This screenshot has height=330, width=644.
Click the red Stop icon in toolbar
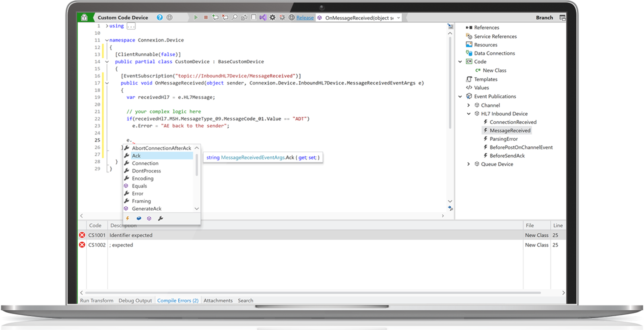(x=206, y=17)
